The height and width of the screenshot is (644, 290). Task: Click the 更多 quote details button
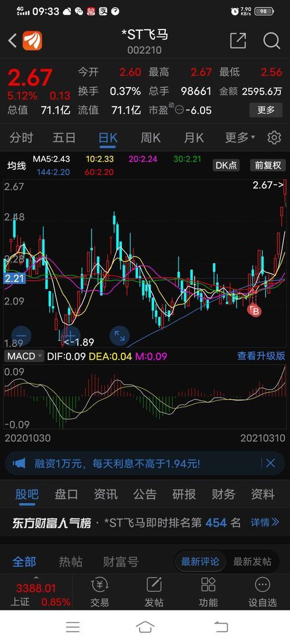pos(266,110)
